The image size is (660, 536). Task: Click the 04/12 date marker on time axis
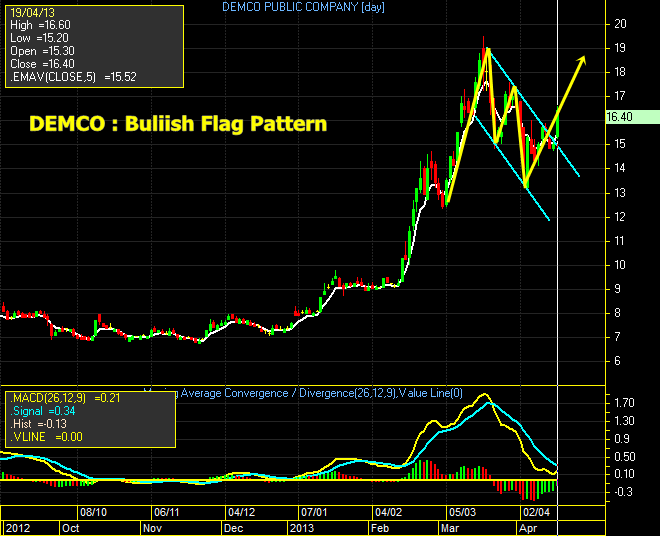pyautogui.click(x=241, y=512)
